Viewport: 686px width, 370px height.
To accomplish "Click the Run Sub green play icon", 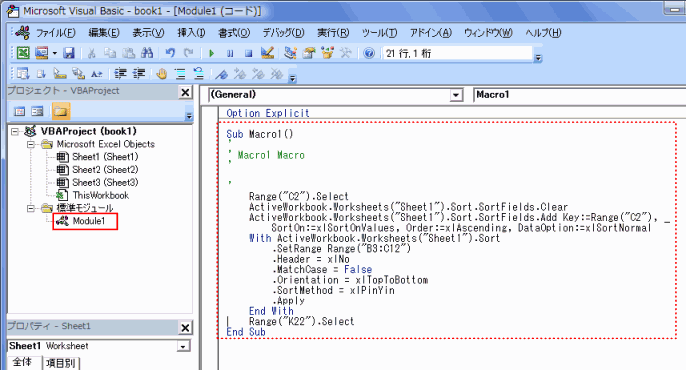I will (212, 53).
